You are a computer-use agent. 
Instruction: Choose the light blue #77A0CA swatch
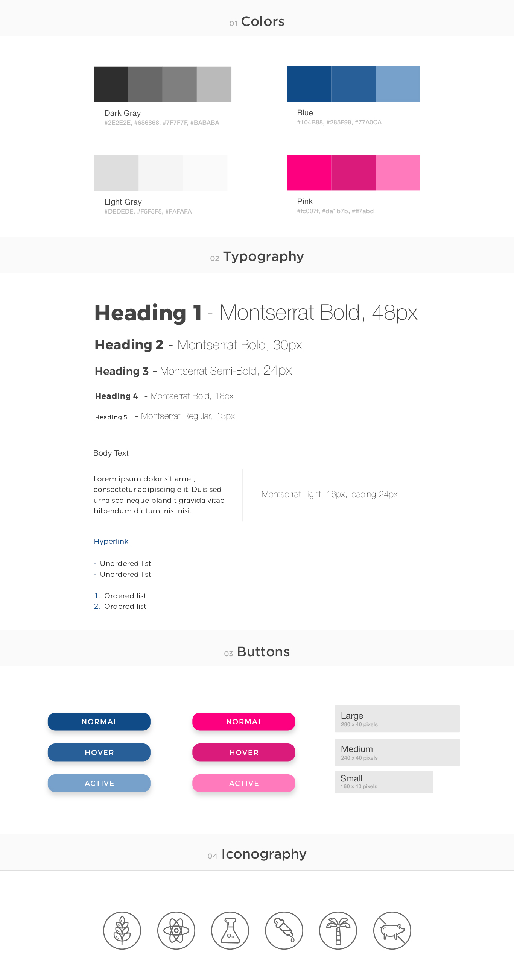397,84
